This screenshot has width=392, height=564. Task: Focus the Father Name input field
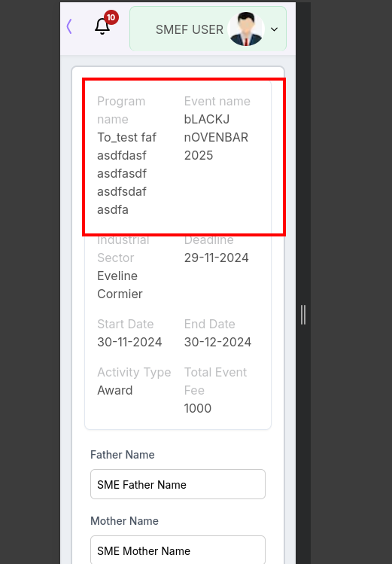coord(178,484)
